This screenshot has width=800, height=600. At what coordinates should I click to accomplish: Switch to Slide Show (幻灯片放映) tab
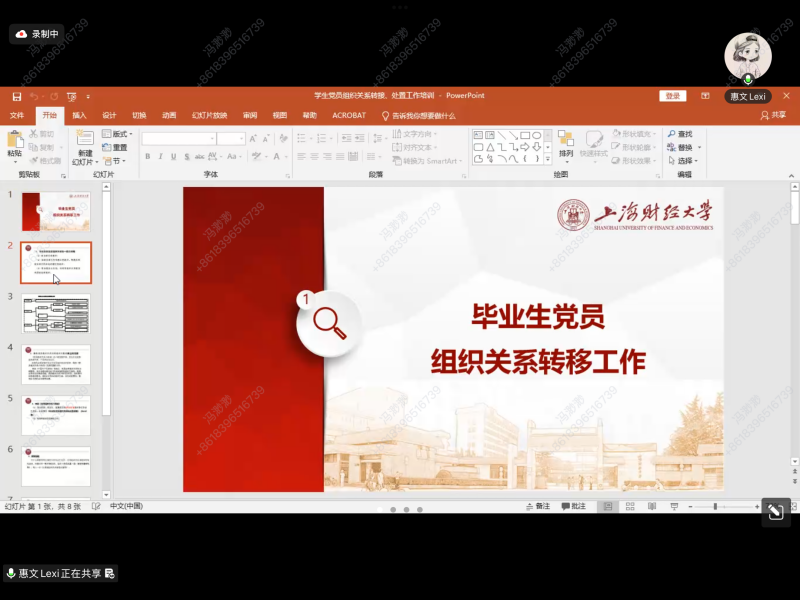[209, 115]
